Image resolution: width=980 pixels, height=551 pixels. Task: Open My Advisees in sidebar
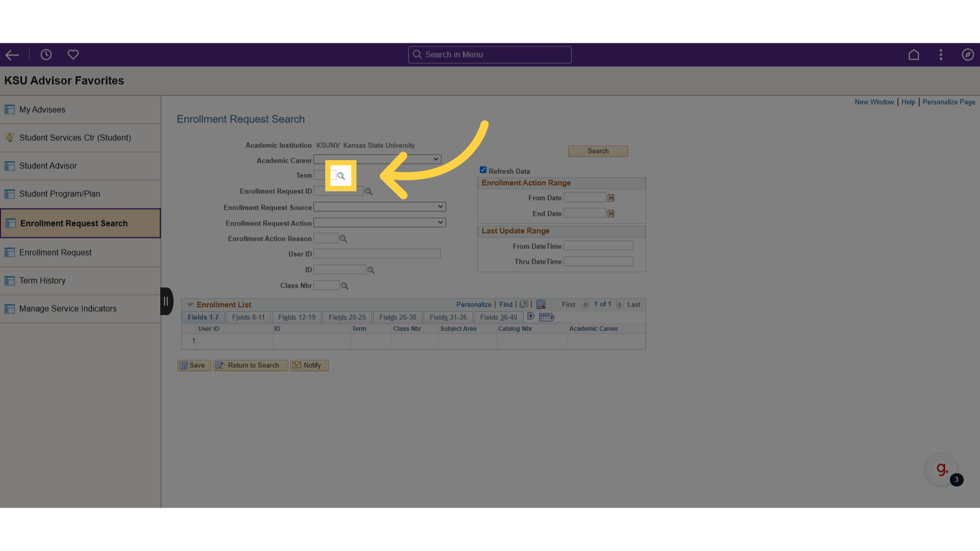coord(81,110)
